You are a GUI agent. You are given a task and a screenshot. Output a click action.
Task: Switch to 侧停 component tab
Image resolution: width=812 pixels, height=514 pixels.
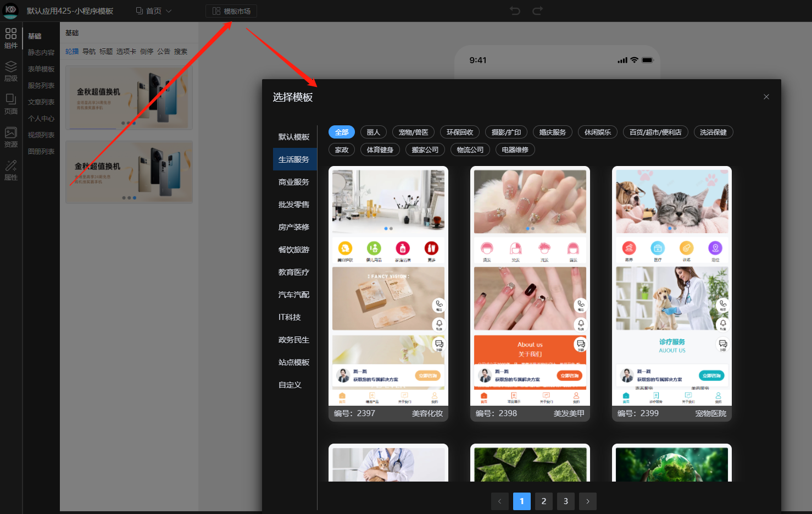tap(147, 52)
